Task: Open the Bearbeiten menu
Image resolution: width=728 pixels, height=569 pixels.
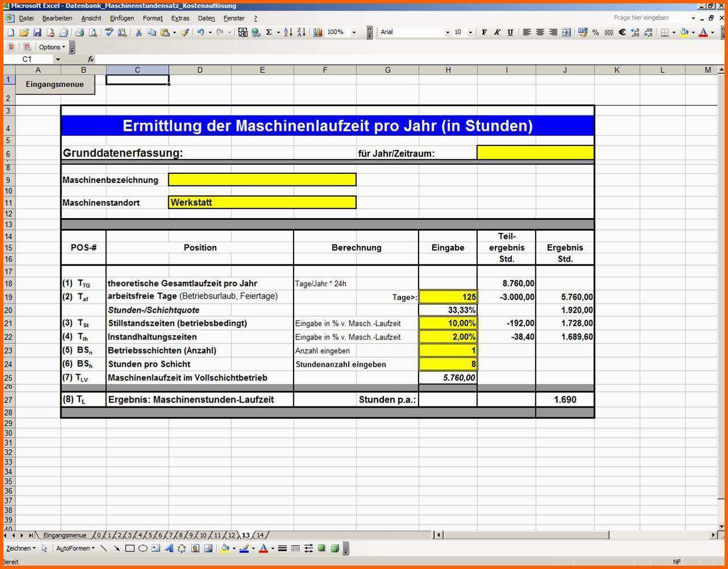Action: tap(57, 18)
